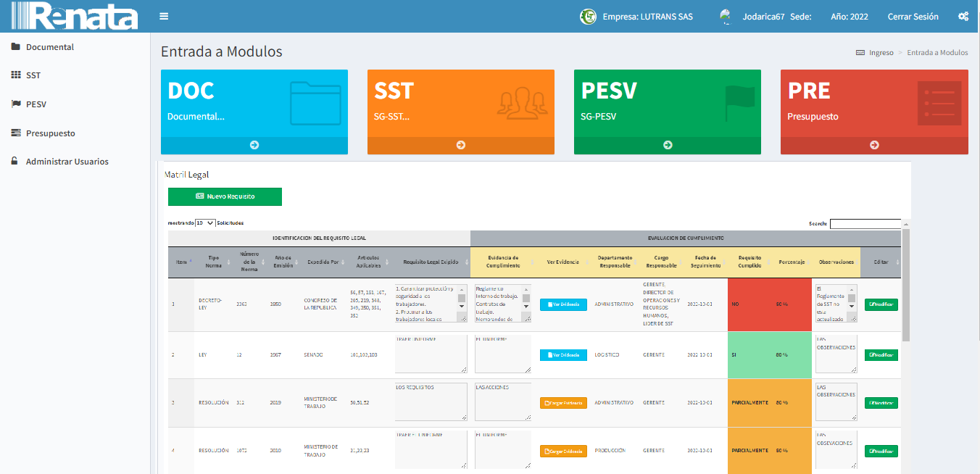Click the table's vertical scrollbar

pyautogui.click(x=905, y=290)
